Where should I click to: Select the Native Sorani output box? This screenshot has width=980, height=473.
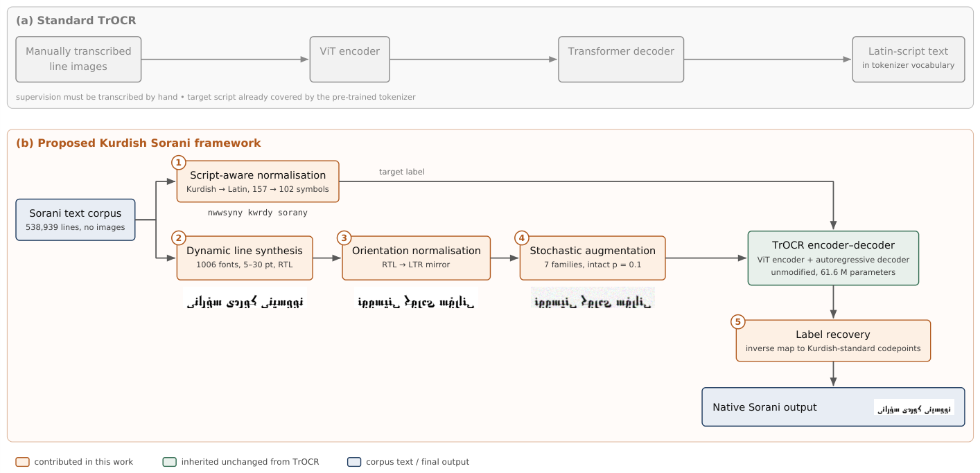[x=834, y=407]
